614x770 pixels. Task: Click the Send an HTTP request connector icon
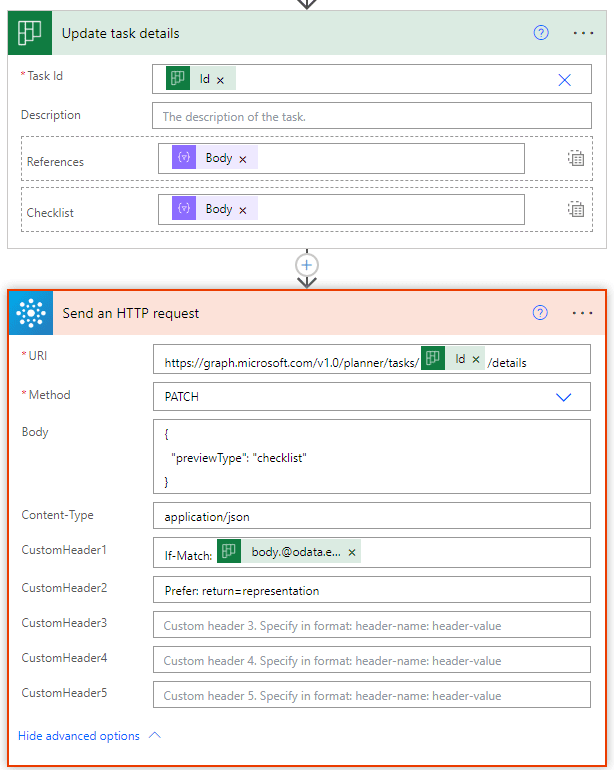pyautogui.click(x=30, y=313)
